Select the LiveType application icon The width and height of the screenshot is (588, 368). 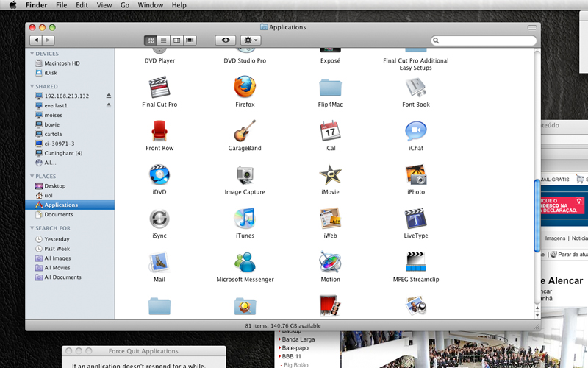point(415,218)
